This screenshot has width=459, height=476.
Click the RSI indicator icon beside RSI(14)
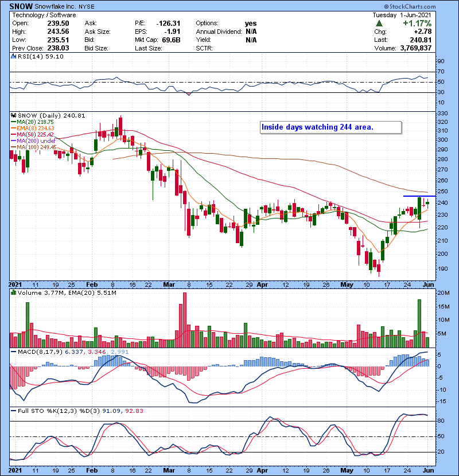[13, 56]
